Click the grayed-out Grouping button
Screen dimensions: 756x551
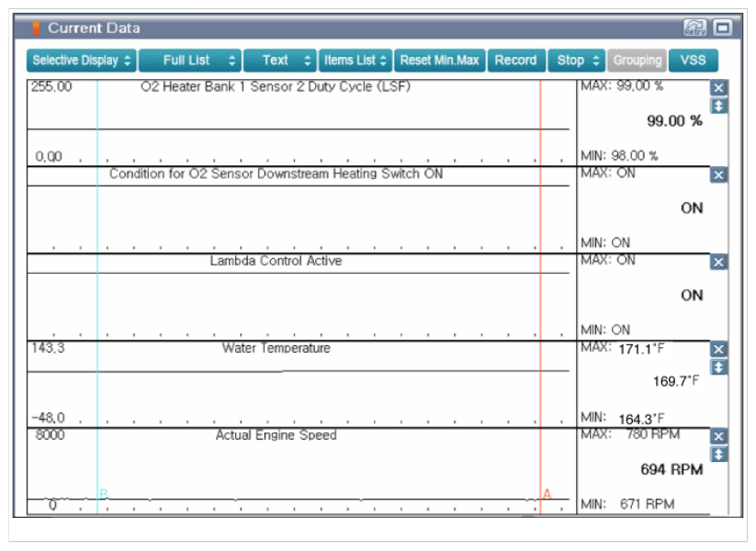[x=638, y=61]
